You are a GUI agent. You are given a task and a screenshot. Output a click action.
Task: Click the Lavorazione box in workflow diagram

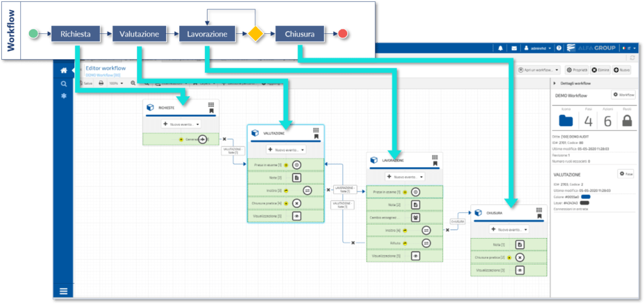207,33
